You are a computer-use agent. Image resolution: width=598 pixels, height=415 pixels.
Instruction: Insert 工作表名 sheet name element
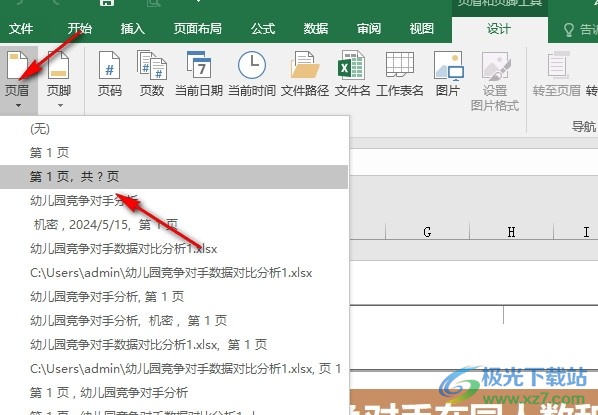coord(400,74)
